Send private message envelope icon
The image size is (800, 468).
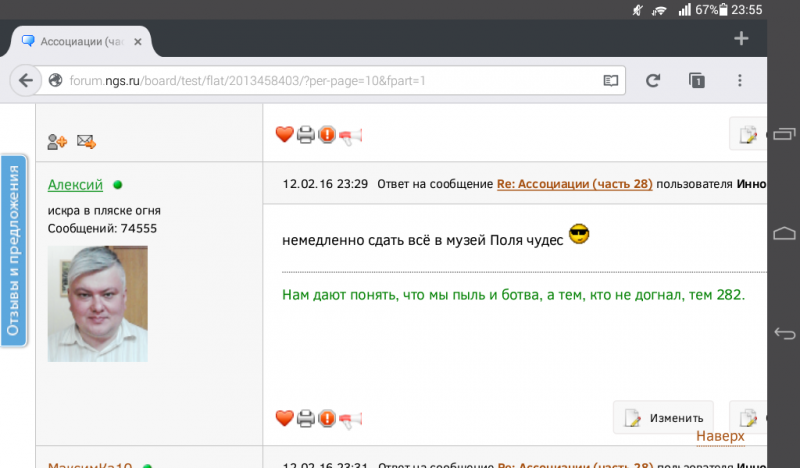point(86,142)
